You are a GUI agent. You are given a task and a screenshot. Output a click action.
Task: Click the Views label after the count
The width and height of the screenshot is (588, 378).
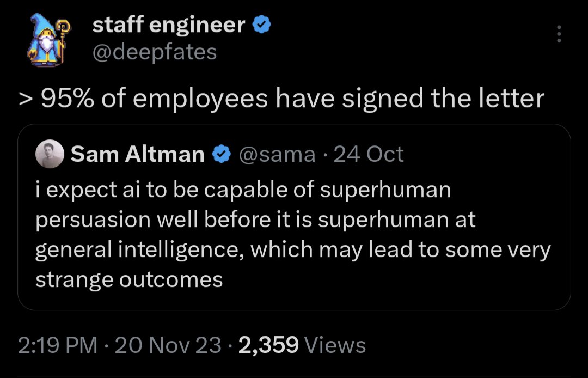point(335,345)
